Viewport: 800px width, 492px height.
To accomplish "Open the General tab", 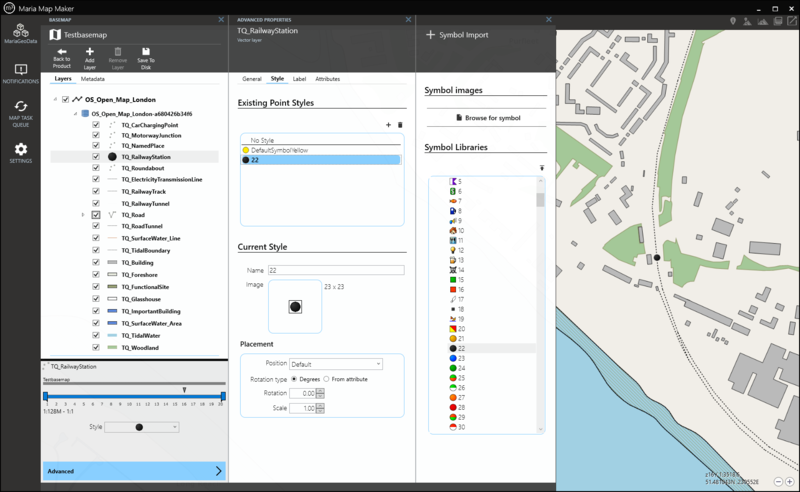I will tap(252, 79).
